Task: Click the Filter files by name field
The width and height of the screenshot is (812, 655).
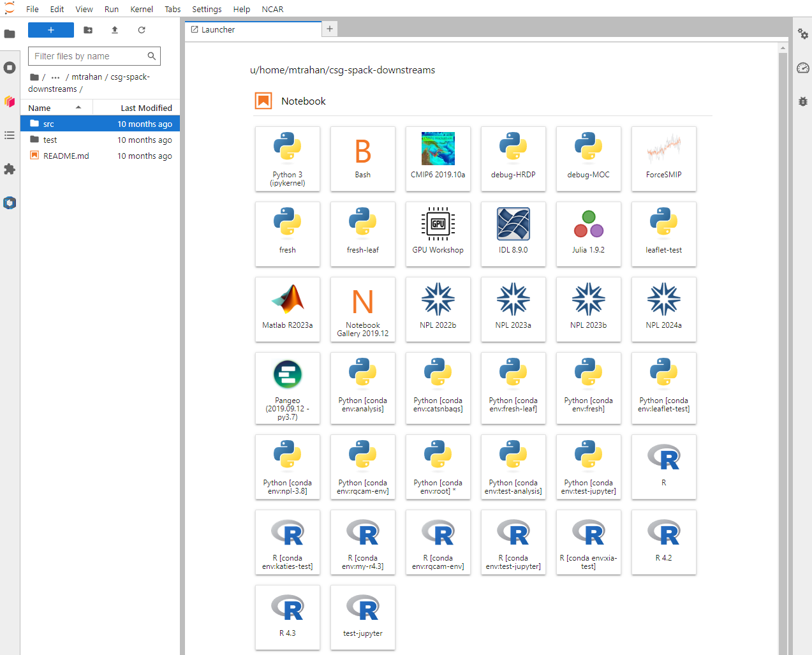Action: pos(88,56)
